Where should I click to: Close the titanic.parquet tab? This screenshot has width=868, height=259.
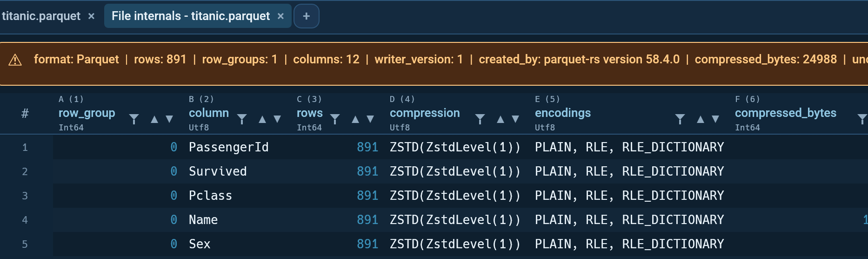(x=92, y=16)
